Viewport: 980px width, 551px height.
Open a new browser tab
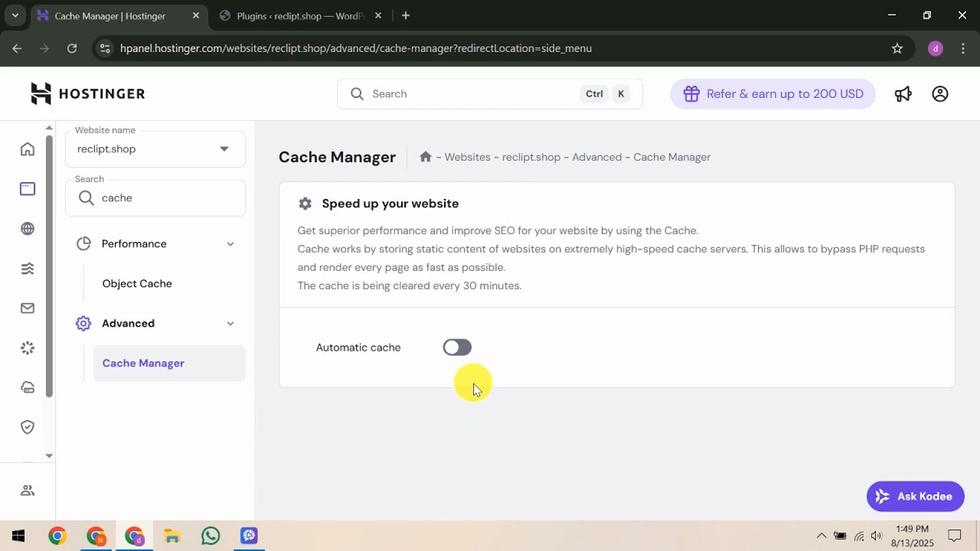click(x=406, y=15)
